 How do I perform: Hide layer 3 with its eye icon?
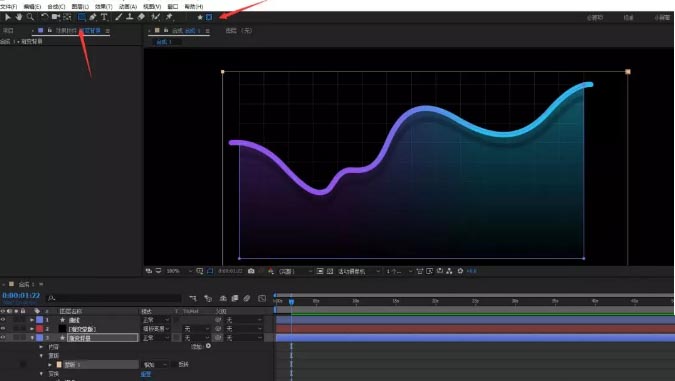pyautogui.click(x=3, y=338)
